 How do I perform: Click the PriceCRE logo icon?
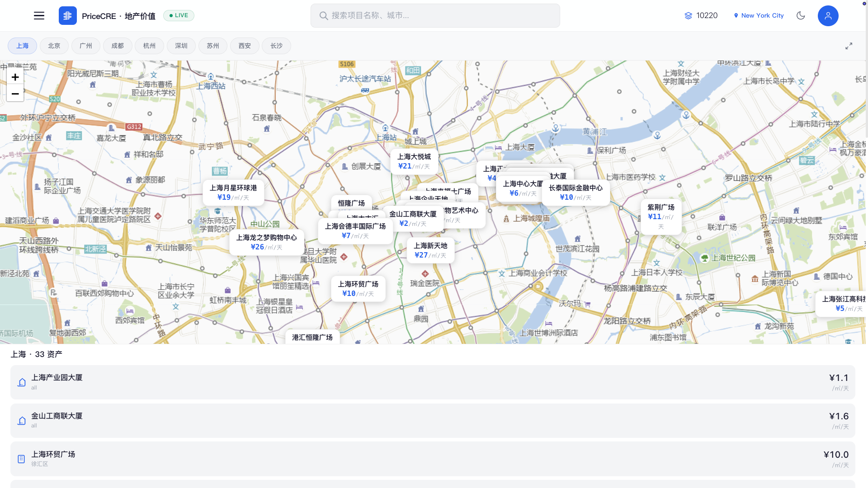pos(68,16)
